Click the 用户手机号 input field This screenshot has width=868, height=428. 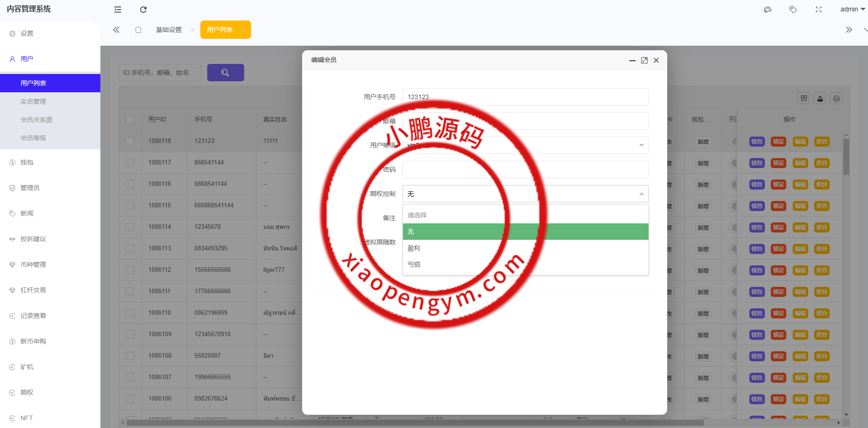click(x=525, y=97)
